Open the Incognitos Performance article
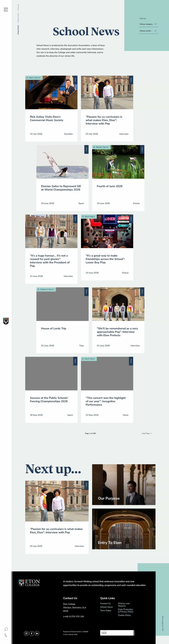Screen dimensions: 169x644 [x=106, y=401]
